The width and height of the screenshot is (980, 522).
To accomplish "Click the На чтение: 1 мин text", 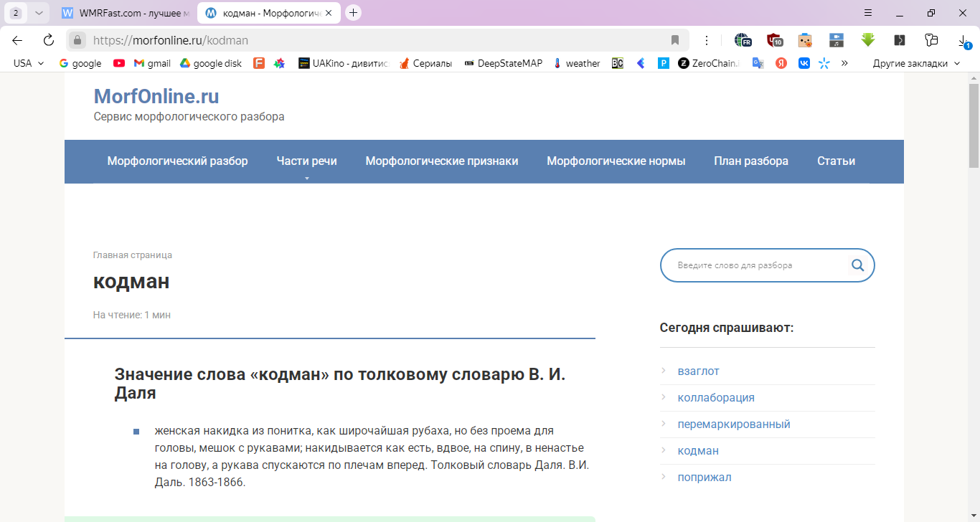I will 132,315.
